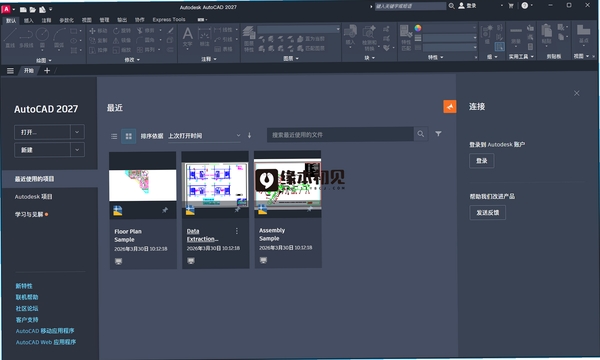The height and width of the screenshot is (360, 600).
Task: Click the Group (组) icon
Action: coord(487,35)
